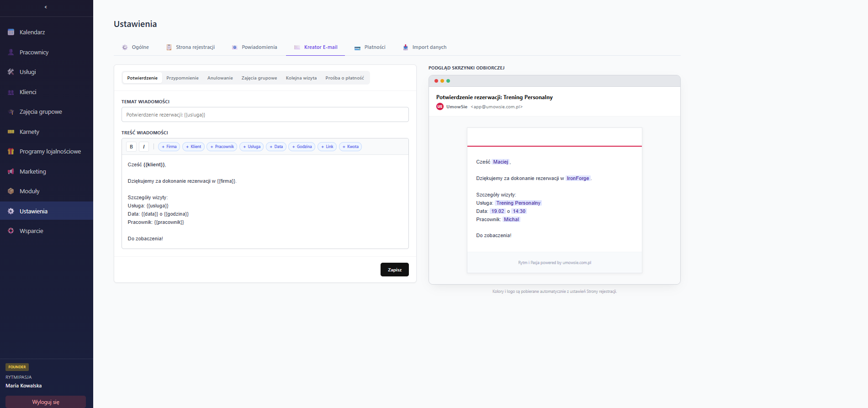Image resolution: width=868 pixels, height=408 pixels.
Task: Click the Wsparcie lifebuoy icon
Action: (x=11, y=231)
